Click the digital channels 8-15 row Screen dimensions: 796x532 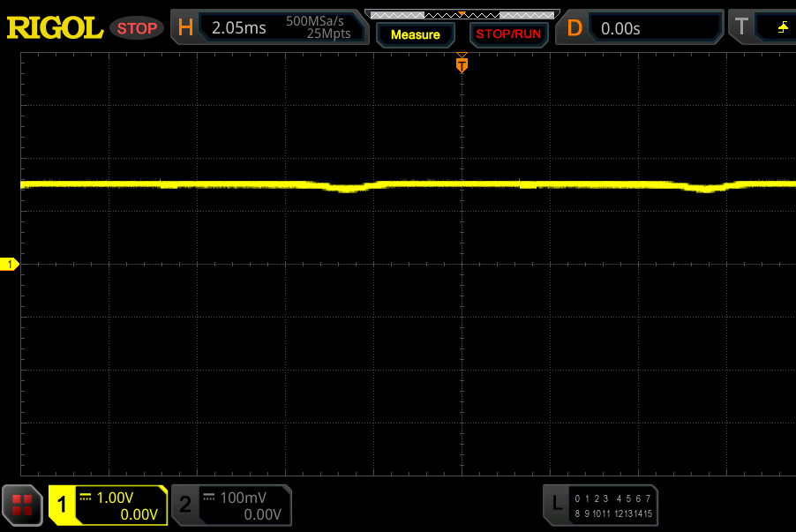click(613, 513)
